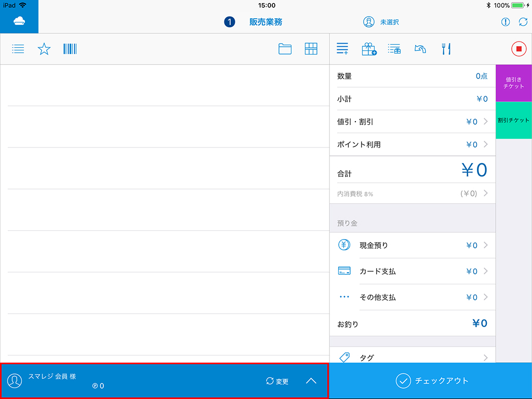The width and height of the screenshot is (532, 399).
Task: Tap the 数量 0点 value
Action: click(482, 76)
